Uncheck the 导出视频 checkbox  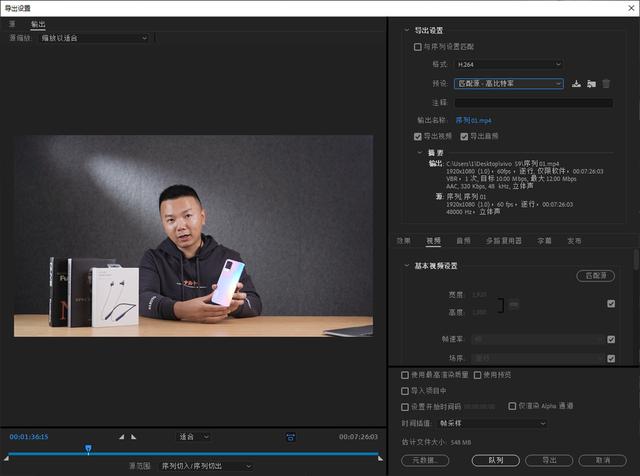(x=418, y=136)
